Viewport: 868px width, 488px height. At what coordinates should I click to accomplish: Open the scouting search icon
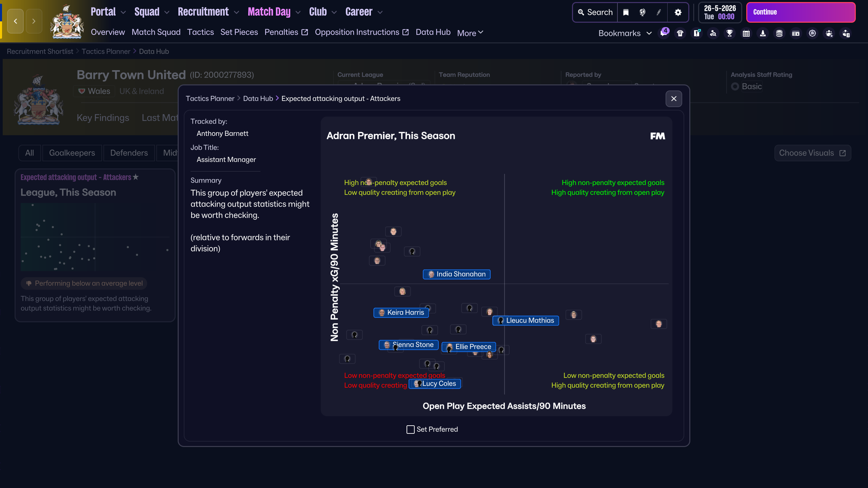pos(713,33)
